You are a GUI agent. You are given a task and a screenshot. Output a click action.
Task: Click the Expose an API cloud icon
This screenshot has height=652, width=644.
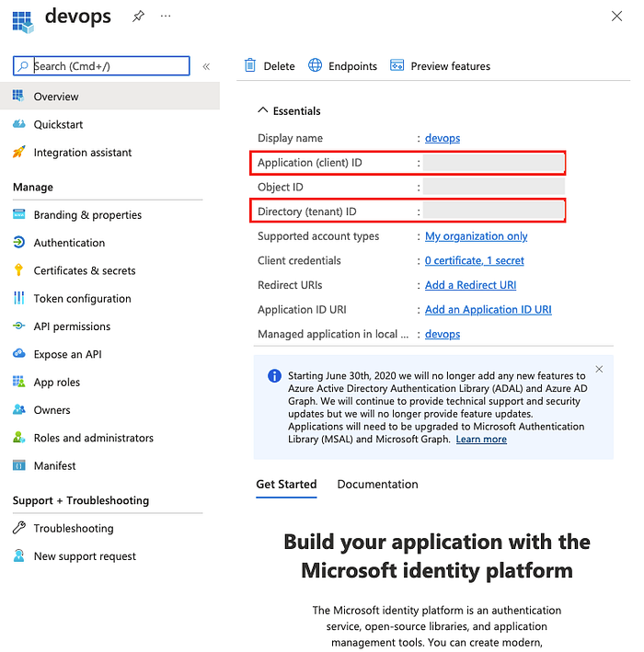click(x=18, y=353)
